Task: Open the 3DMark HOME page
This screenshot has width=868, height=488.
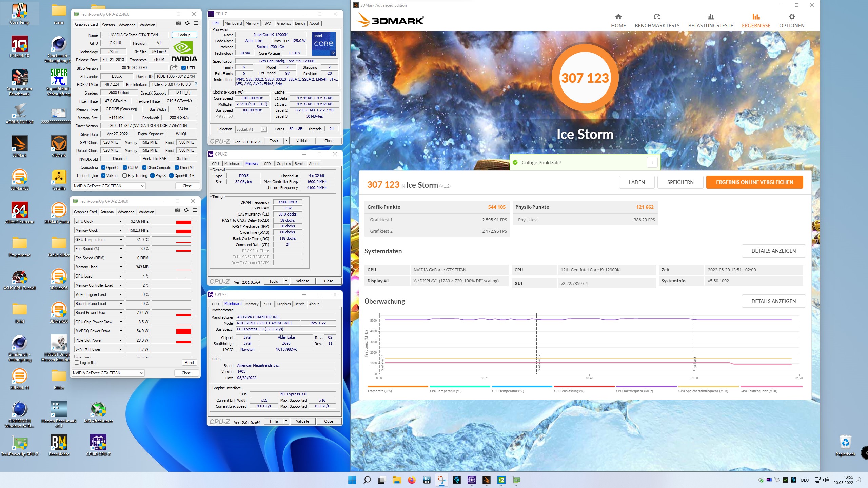Action: (618, 21)
